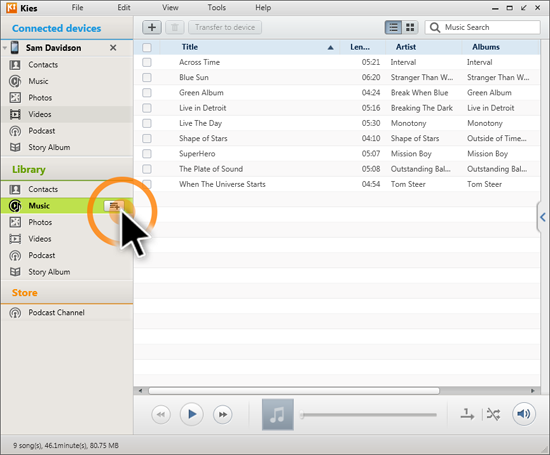Sort by Albums column header

[x=501, y=47]
